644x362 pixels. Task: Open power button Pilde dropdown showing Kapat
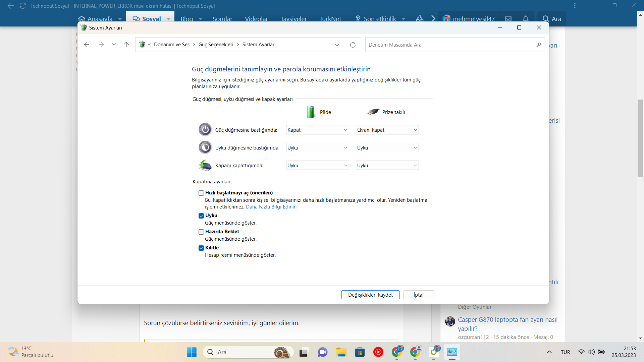pyautogui.click(x=317, y=130)
